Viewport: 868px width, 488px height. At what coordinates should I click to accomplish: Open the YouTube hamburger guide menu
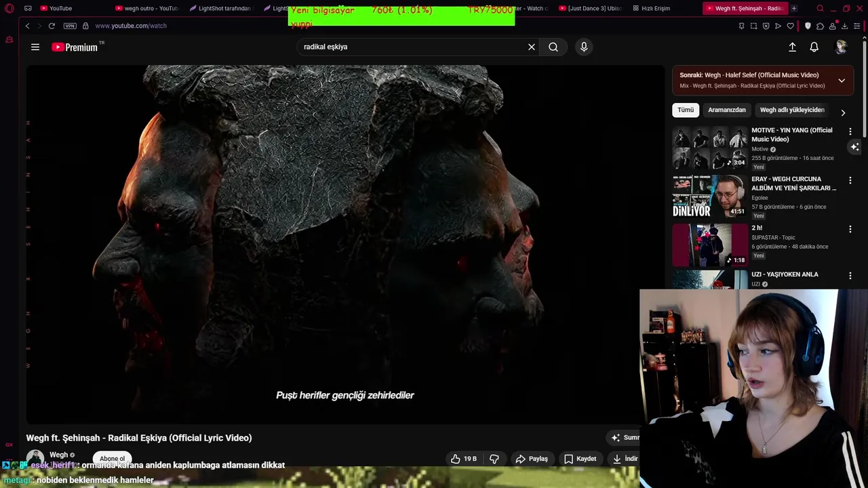[x=35, y=47]
